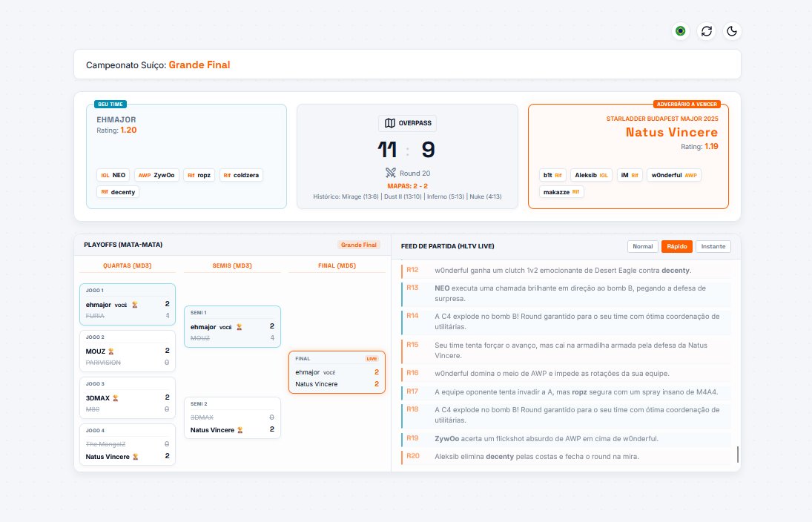Screen dimensions: 812x522
Task: Click the STARLADDER BUDAPEST MAJOR 2025 label
Action: [662, 119]
